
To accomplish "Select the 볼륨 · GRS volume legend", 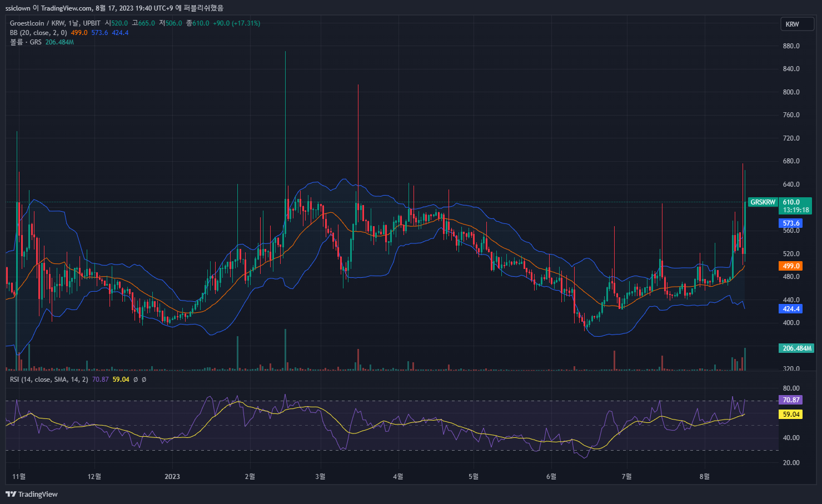I will pyautogui.click(x=26, y=42).
